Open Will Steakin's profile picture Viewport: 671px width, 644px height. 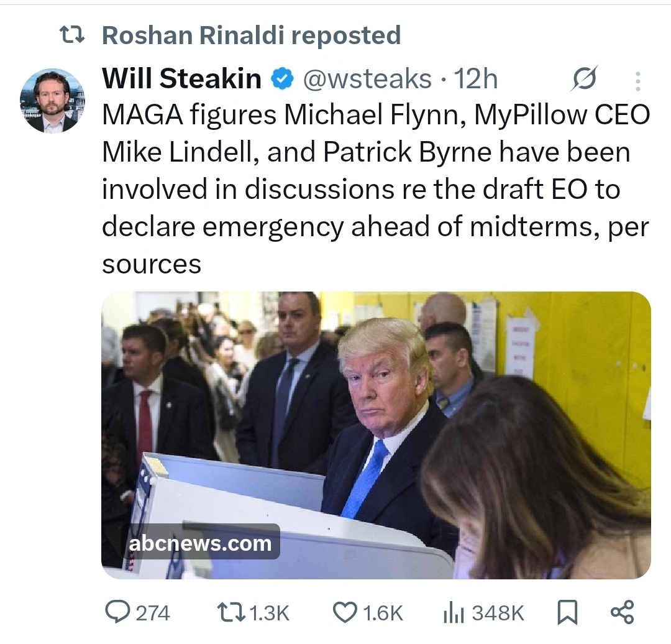(53, 101)
